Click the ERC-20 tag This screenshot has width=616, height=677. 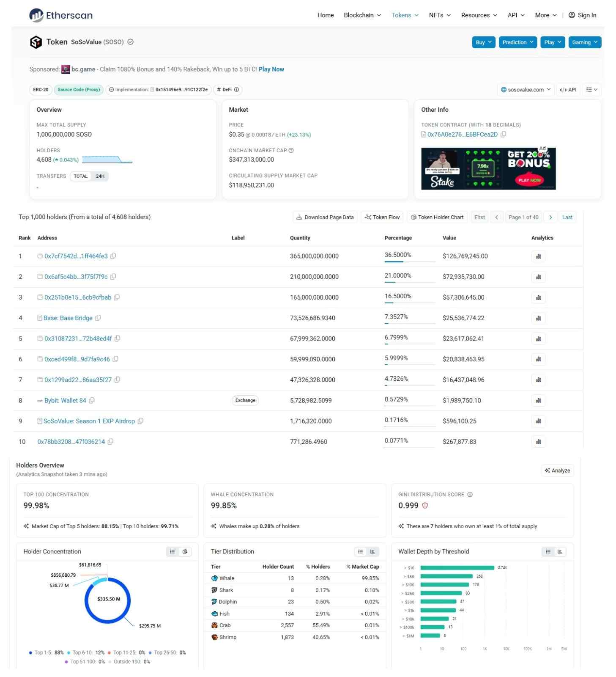(x=41, y=90)
